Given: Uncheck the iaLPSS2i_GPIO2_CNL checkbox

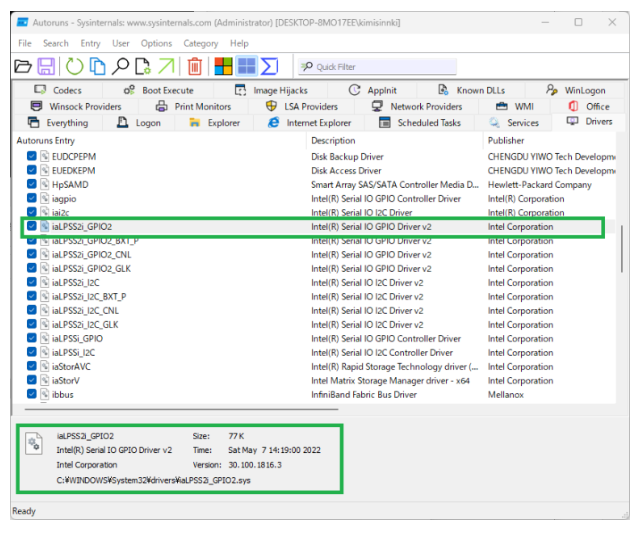Looking at the screenshot, I should [32, 254].
